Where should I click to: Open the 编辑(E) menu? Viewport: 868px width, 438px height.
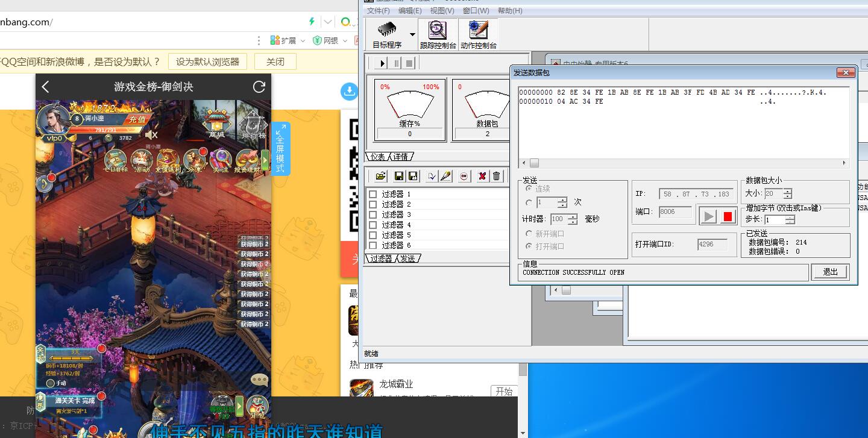(410, 11)
